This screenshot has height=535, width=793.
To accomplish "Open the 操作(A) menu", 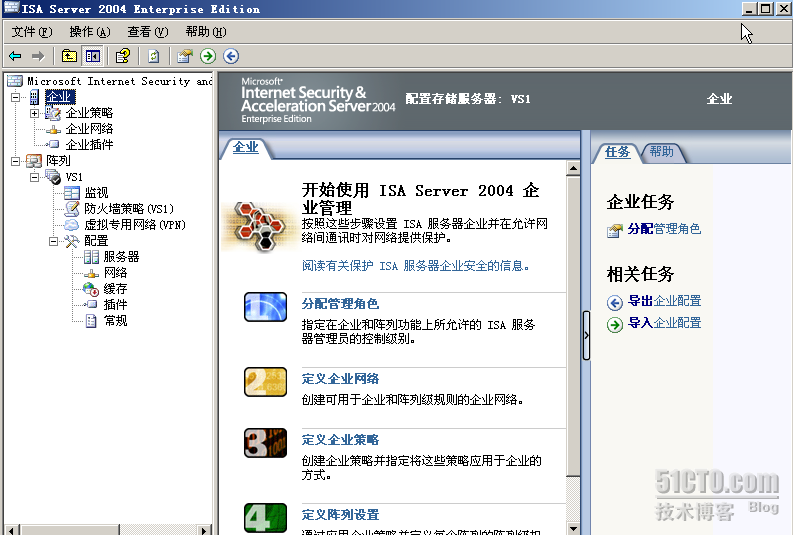I will click(x=90, y=32).
